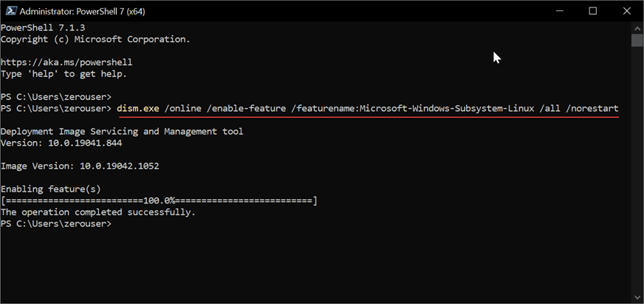Image resolution: width=644 pixels, height=304 pixels.
Task: Open the https://aka.ms/powershell link
Action: [x=67, y=62]
